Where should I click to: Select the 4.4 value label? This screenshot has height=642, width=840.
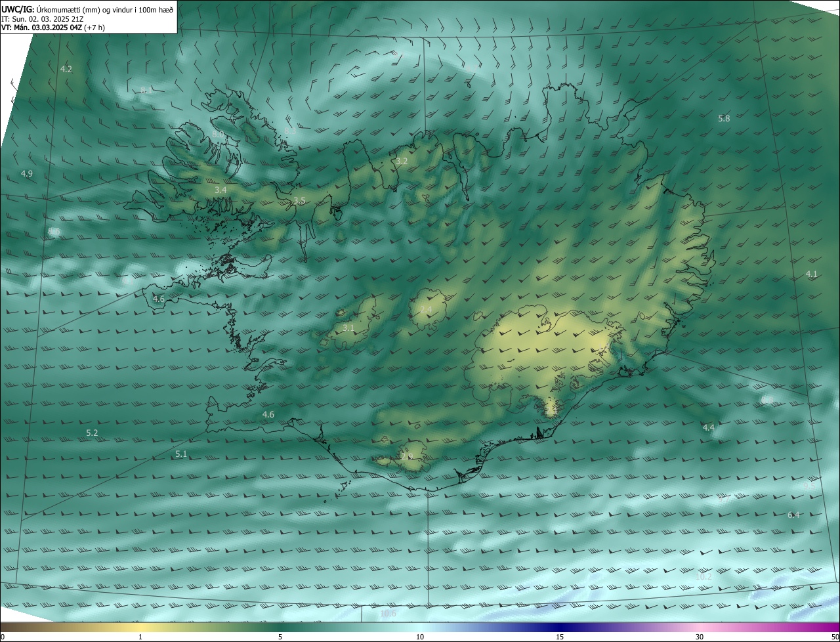[709, 427]
